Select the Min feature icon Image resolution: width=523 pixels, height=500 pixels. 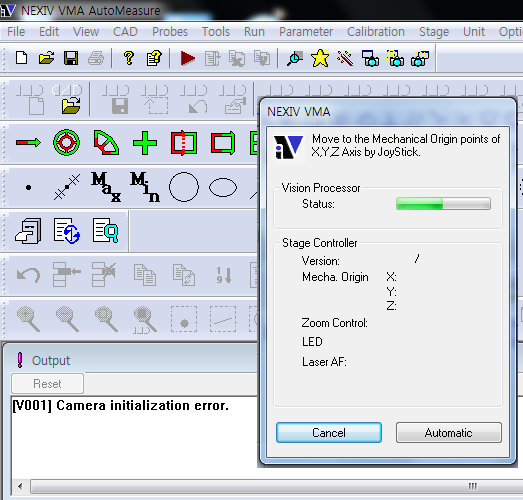click(x=145, y=187)
